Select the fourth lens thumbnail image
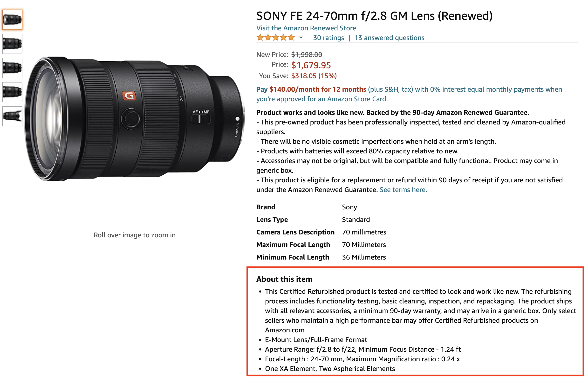This screenshot has height=384, width=588. point(12,92)
